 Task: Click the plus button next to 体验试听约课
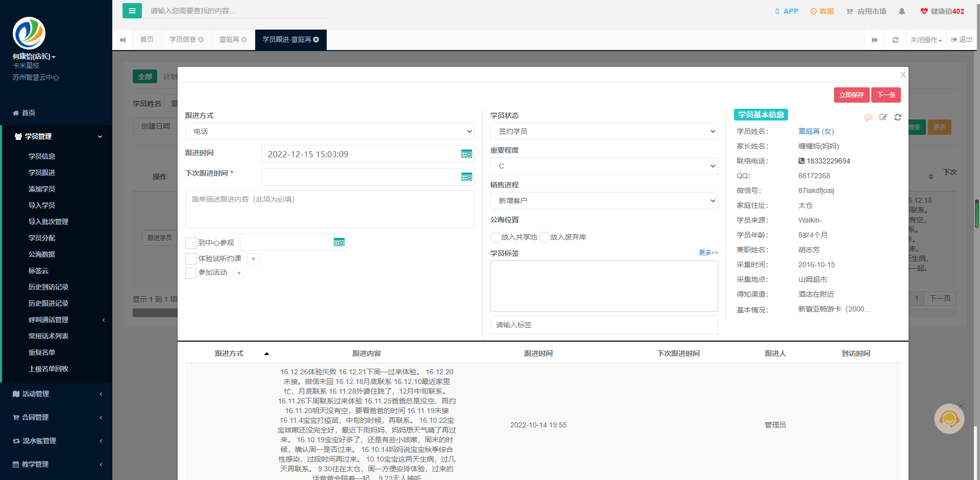click(x=253, y=259)
